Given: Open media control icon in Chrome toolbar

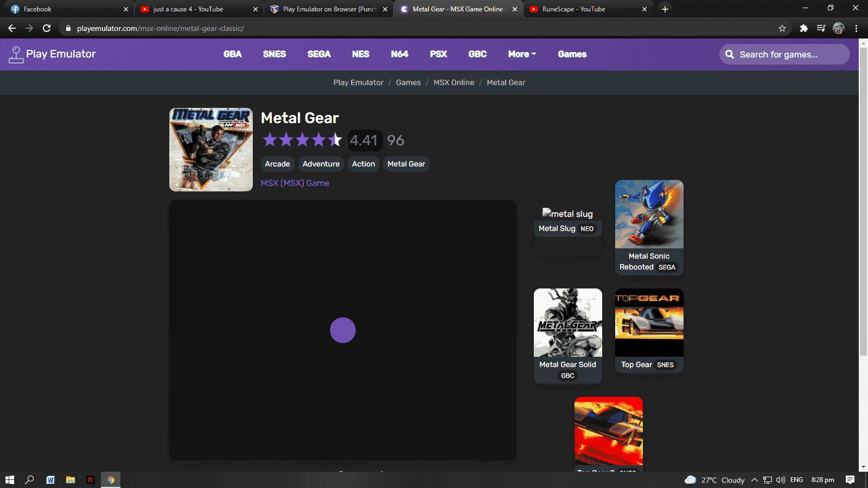Looking at the screenshot, I should tap(821, 28).
